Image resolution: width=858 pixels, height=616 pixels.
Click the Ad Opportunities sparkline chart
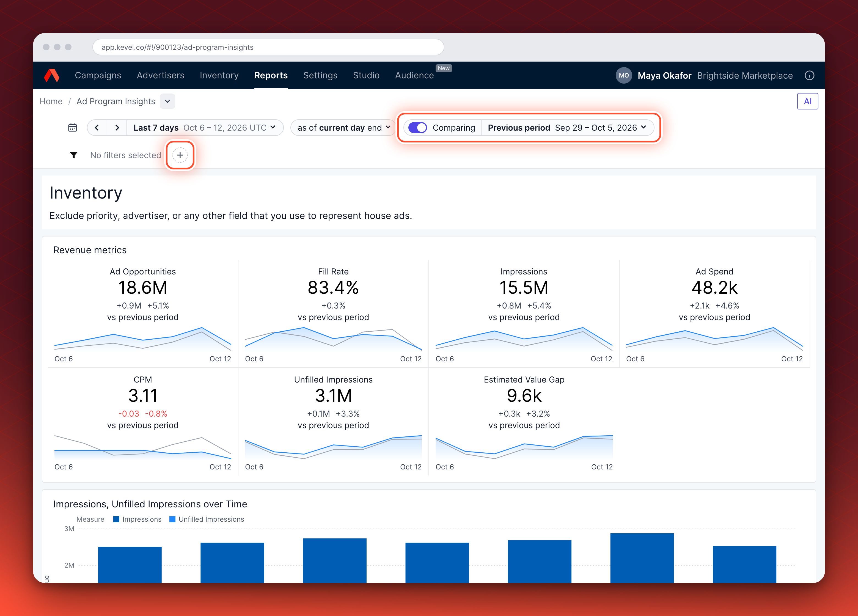click(143, 339)
